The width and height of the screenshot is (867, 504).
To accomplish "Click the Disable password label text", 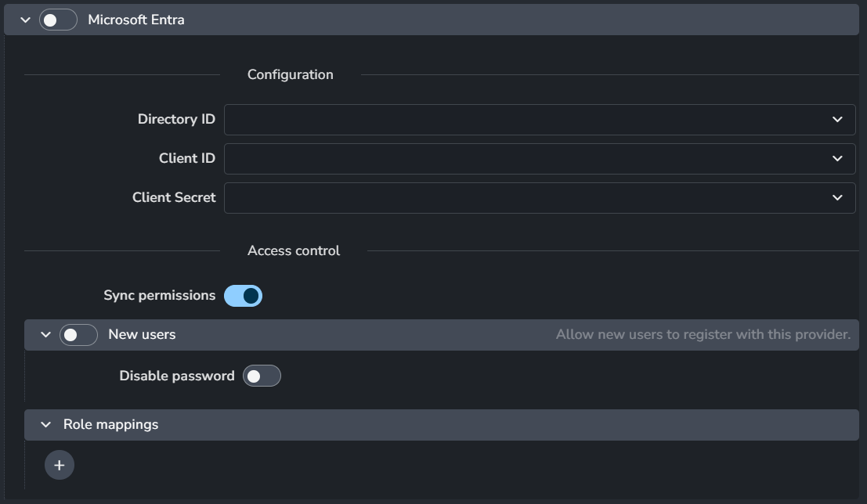I will [176, 376].
